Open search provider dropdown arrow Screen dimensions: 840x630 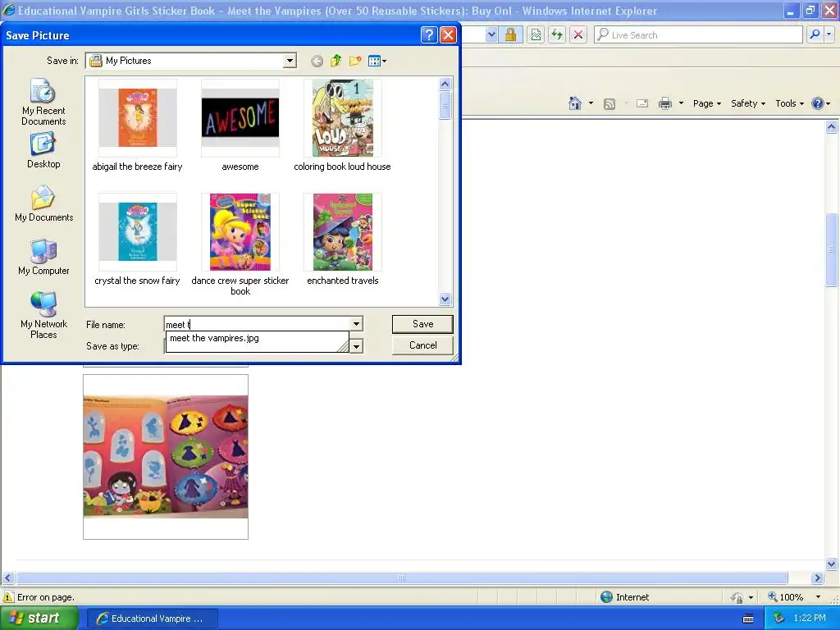pos(829,34)
